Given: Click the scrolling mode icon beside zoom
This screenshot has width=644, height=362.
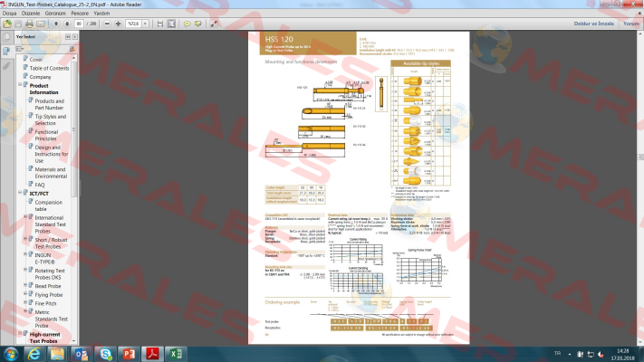Looking at the screenshot, I should (160, 24).
